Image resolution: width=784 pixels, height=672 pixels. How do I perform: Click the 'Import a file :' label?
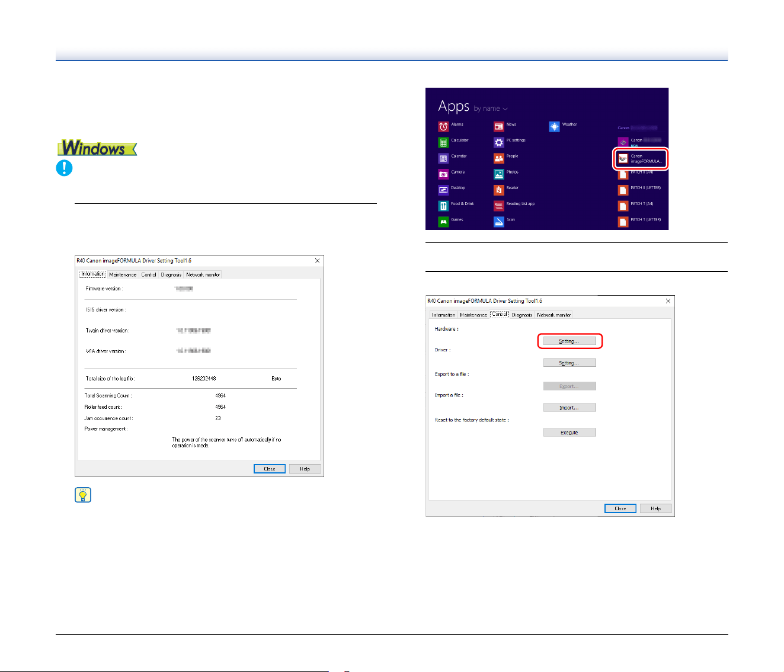point(449,395)
